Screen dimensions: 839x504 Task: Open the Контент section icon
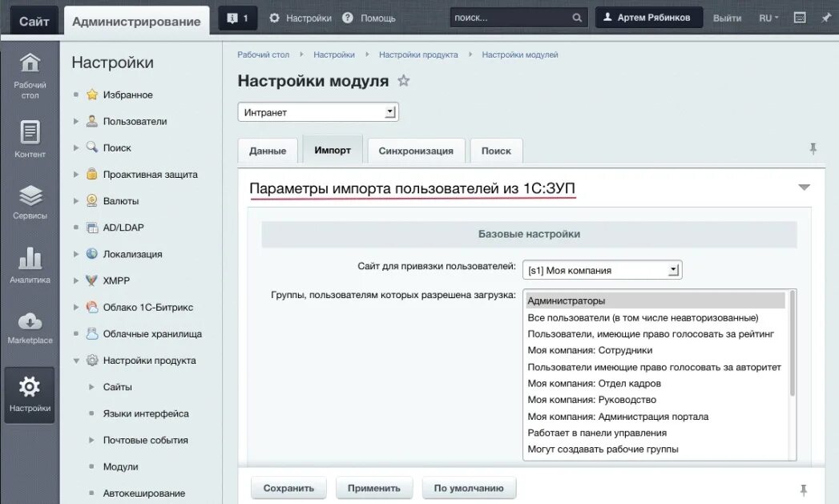coord(30,131)
